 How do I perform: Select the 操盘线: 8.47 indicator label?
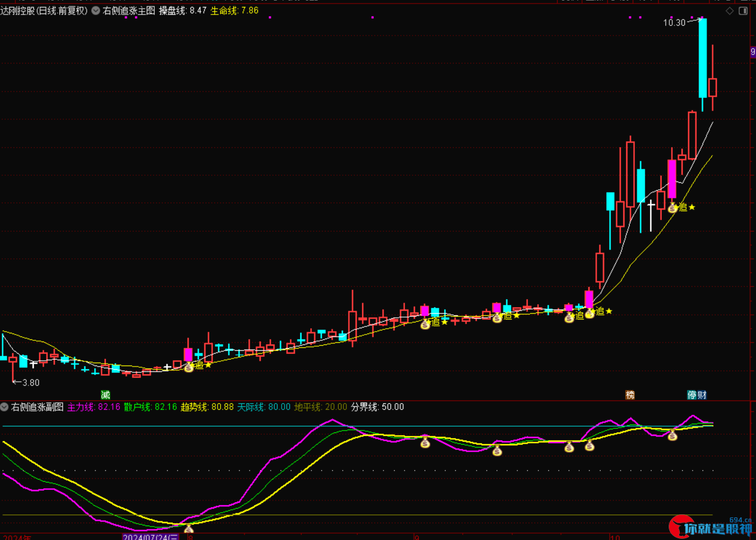point(183,10)
